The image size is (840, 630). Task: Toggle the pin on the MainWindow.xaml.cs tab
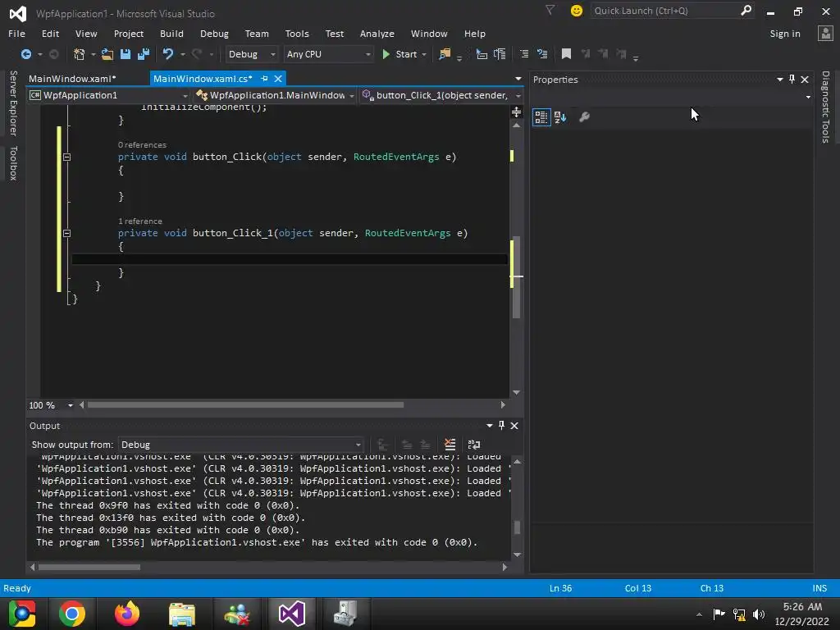click(264, 79)
